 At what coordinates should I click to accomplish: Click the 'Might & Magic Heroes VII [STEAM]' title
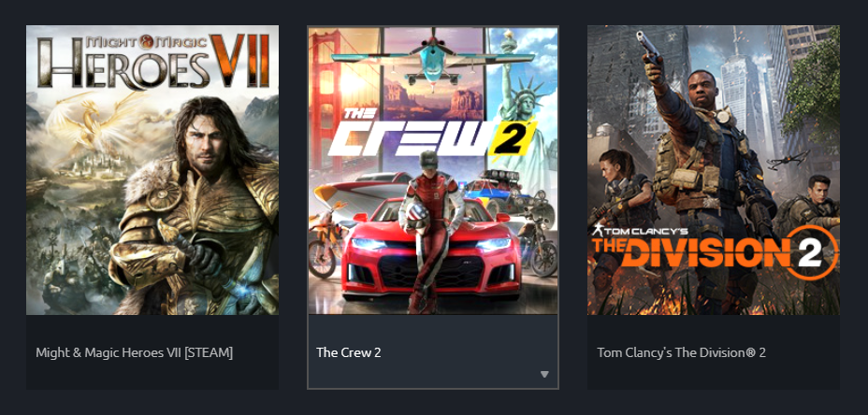(x=135, y=352)
